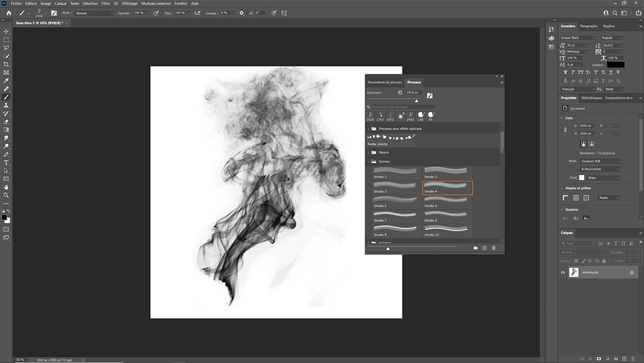Viewport: 644px width, 363px height.
Task: Switch to the Bibliothèques tab
Action: (x=591, y=98)
